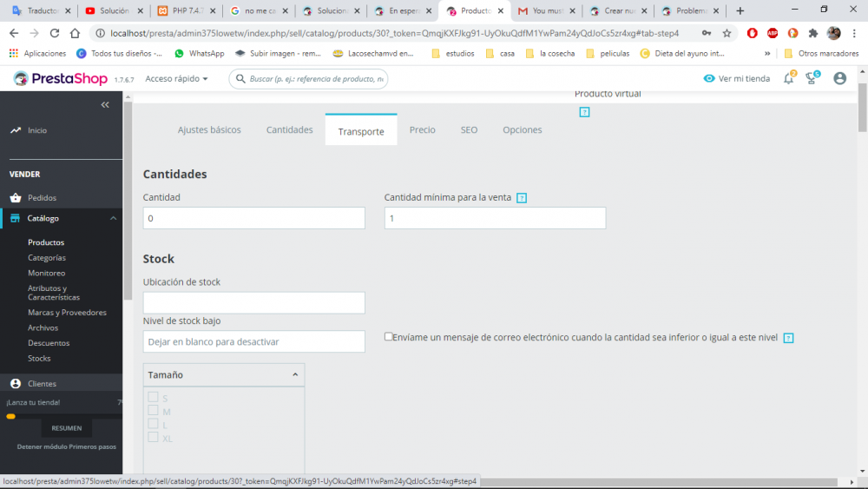Click the RESUMEN button
Viewport: 868px width, 489px height.
point(67,428)
